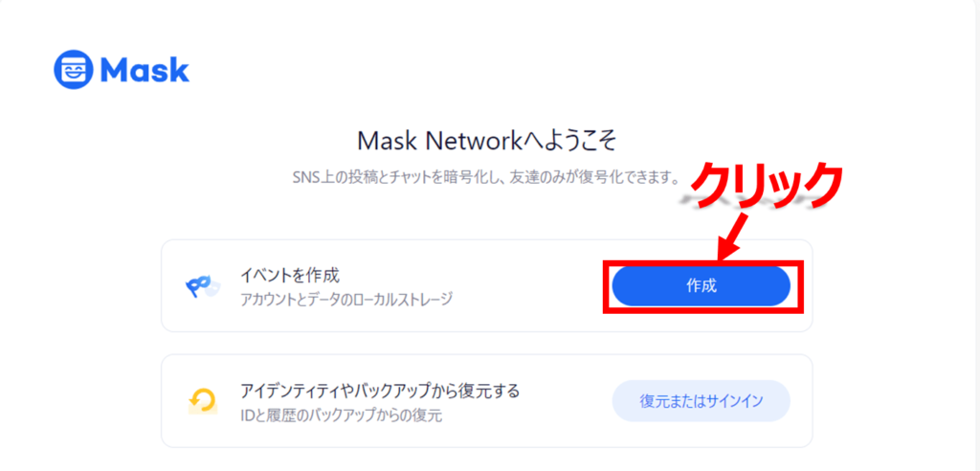Click the blue 作成 button

tap(701, 286)
